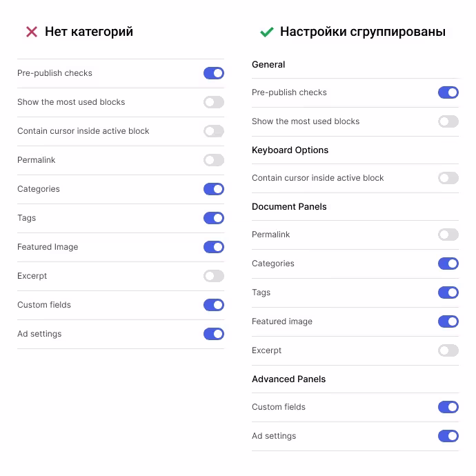
Task: Disable Custom fields under Advanced Panels
Action: [448, 407]
